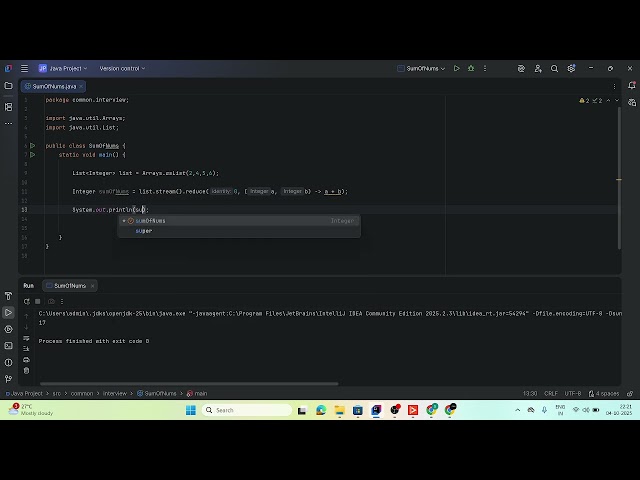Image resolution: width=640 pixels, height=480 pixels.
Task: Open the Terminal tool window
Action: click(8, 346)
